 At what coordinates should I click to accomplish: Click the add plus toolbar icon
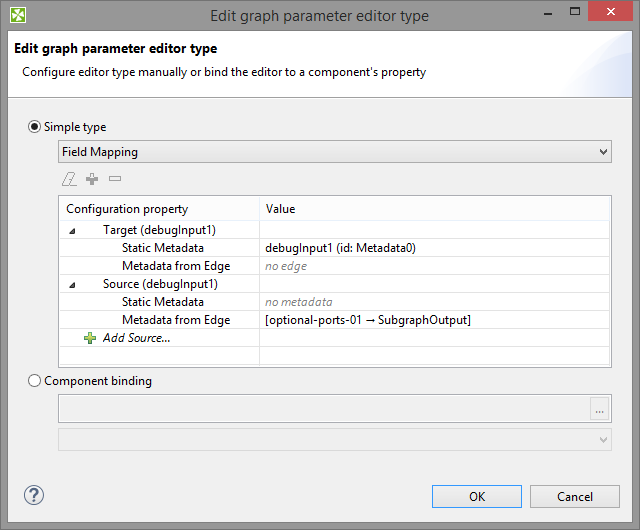pos(92,179)
